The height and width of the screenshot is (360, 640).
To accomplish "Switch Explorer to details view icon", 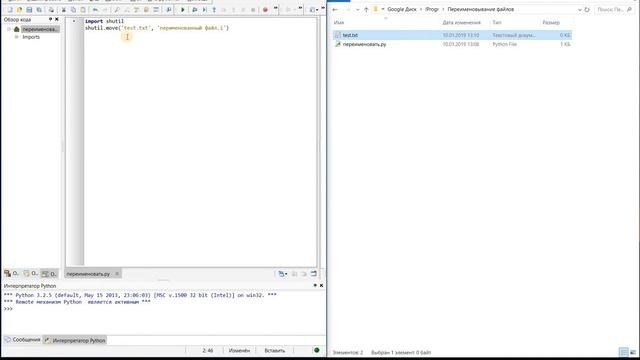I will 624,352.
